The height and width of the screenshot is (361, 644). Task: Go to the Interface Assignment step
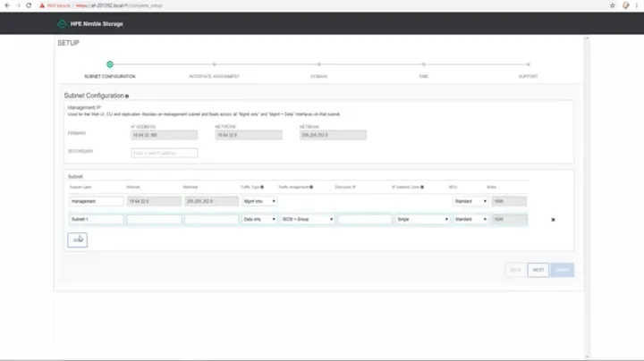(214, 64)
